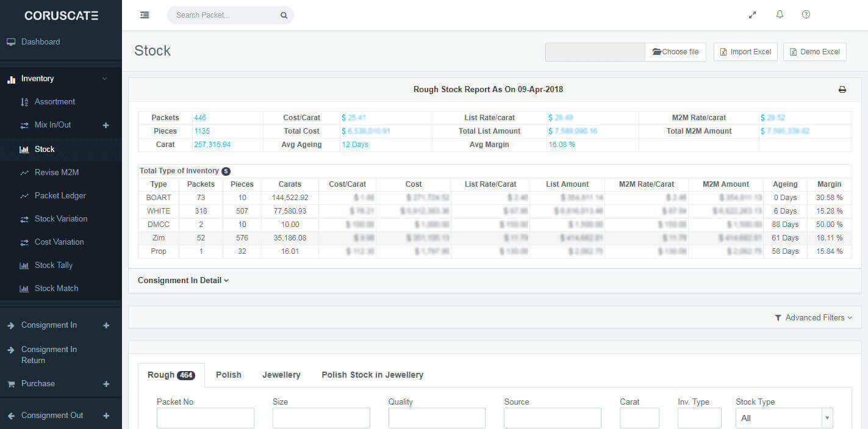Switch to the Jewellery tab
The height and width of the screenshot is (429, 868).
pyautogui.click(x=281, y=375)
